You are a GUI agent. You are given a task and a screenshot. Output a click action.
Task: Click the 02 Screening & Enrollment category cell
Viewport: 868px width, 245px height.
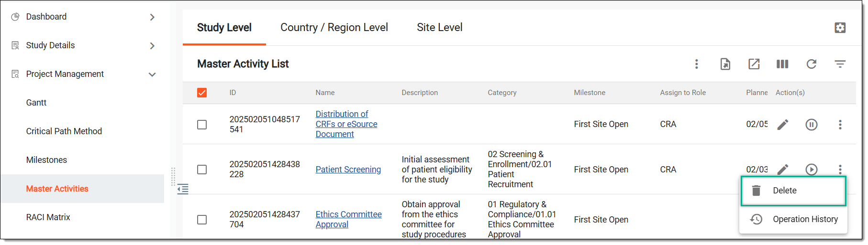tap(520, 169)
